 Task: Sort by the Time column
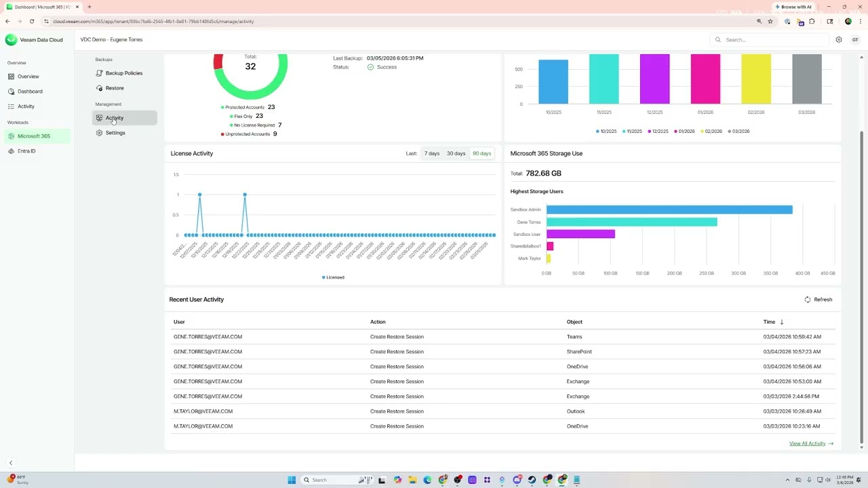[x=773, y=322]
